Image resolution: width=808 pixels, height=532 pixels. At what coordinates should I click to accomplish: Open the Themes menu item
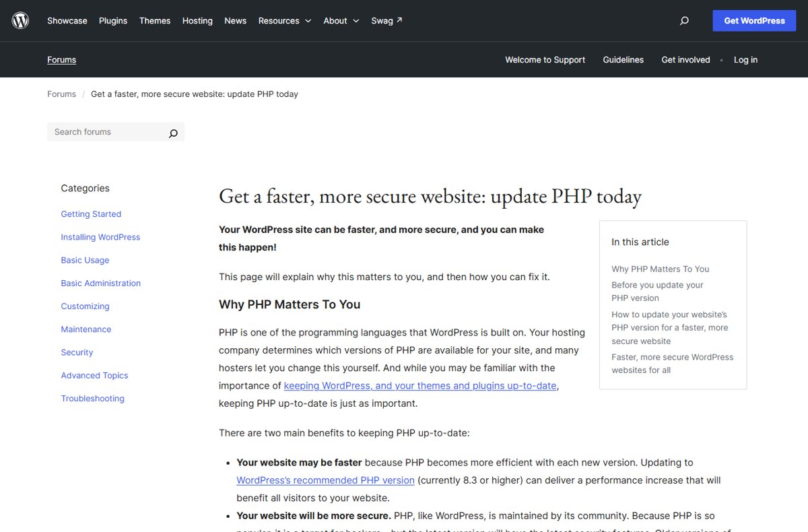coord(155,21)
